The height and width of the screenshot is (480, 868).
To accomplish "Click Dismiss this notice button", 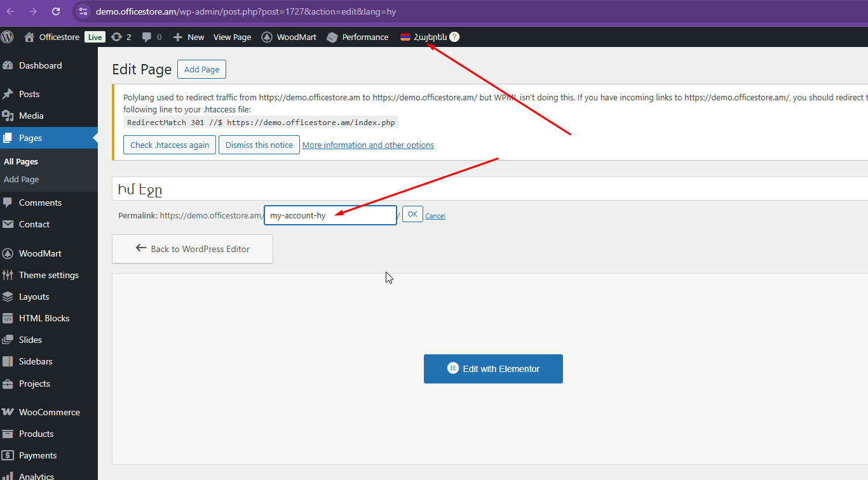I will 259,145.
